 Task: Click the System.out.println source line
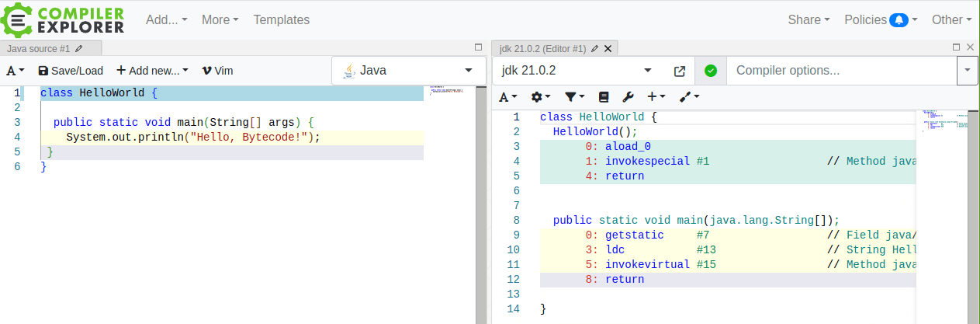pos(193,138)
